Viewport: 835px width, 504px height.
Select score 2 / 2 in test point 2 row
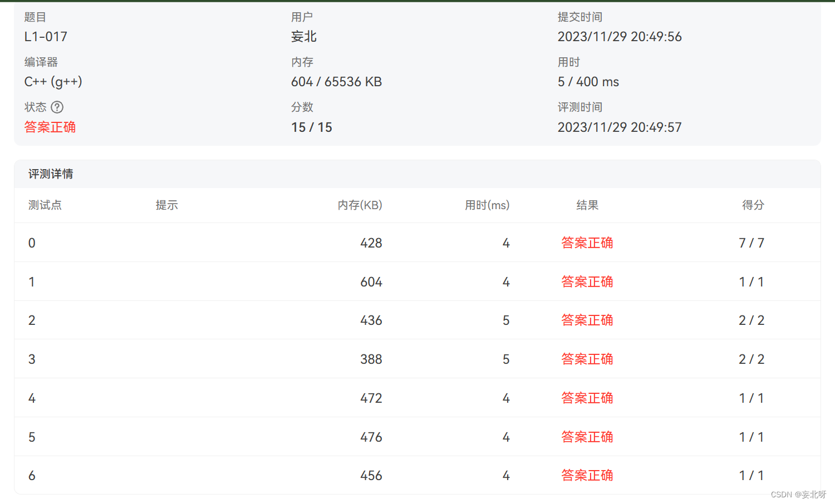click(751, 320)
